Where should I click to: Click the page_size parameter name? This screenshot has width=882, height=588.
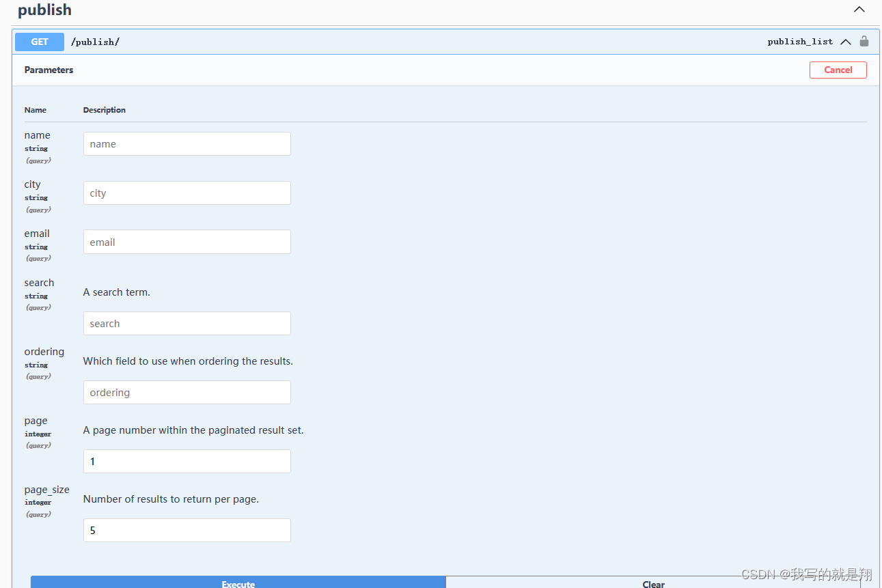(x=46, y=490)
